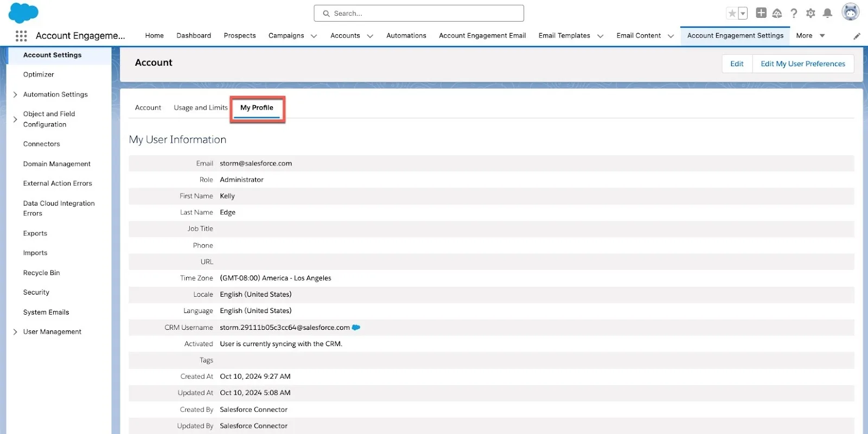868x434 pixels.
Task: Open the Help question mark icon
Action: click(794, 13)
